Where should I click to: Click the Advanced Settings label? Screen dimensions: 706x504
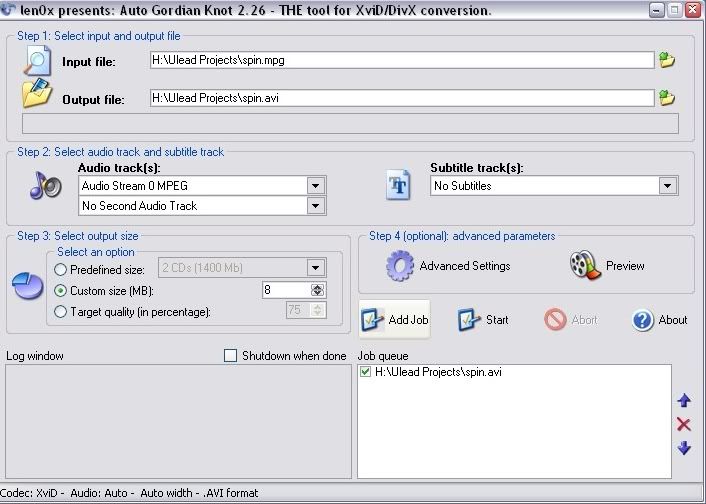click(465, 266)
